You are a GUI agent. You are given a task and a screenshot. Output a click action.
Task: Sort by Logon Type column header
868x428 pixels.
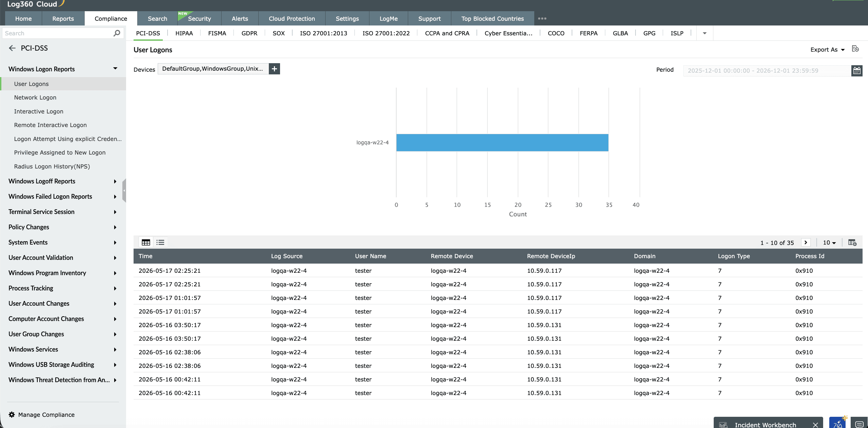[734, 256]
